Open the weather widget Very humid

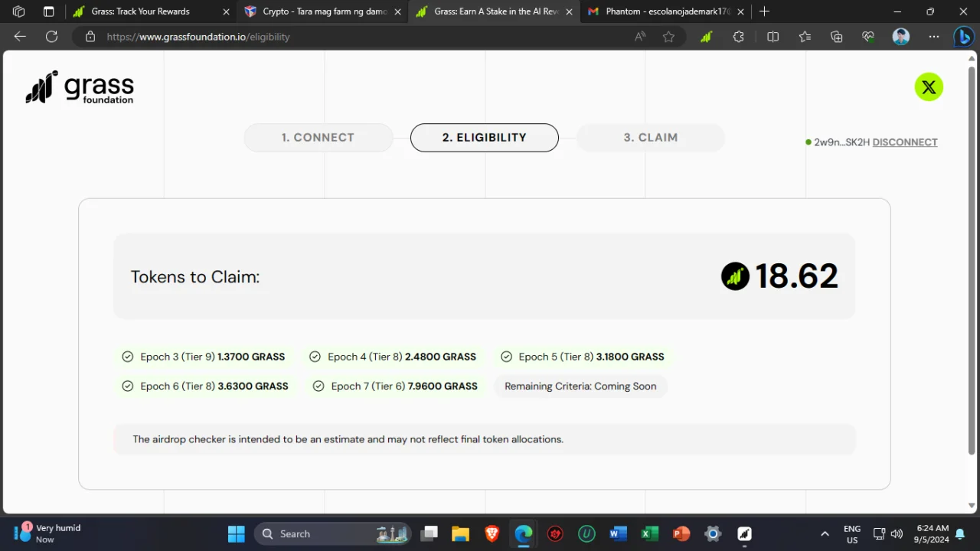point(47,533)
